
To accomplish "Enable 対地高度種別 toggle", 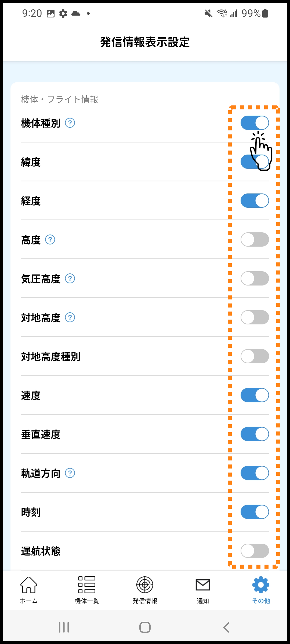I will click(255, 356).
